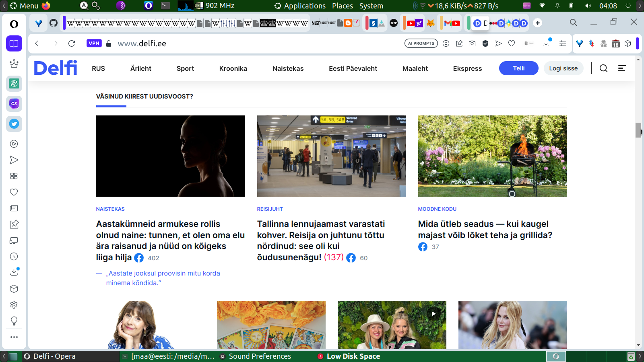Open the RUS language link

(x=98, y=68)
